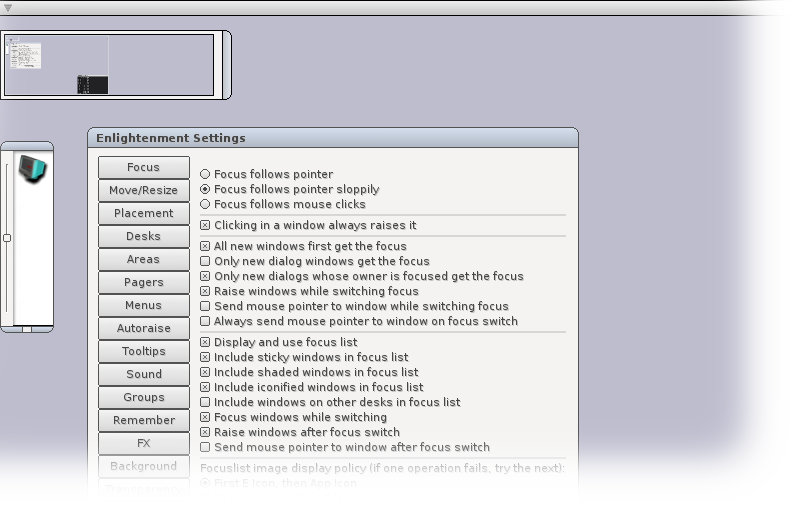The height and width of the screenshot is (525, 800).
Task: Open the Background settings tab
Action: [x=143, y=466]
